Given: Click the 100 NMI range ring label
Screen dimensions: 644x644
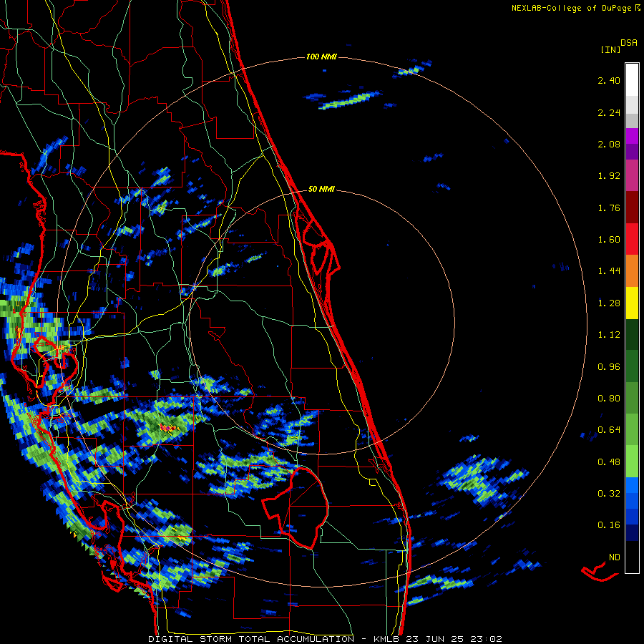Looking at the screenshot, I should point(321,57).
